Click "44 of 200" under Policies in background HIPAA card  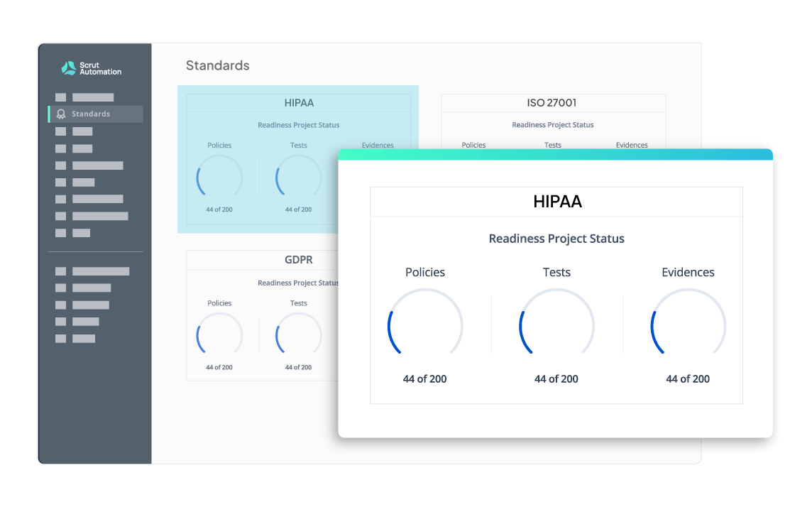pyautogui.click(x=219, y=209)
